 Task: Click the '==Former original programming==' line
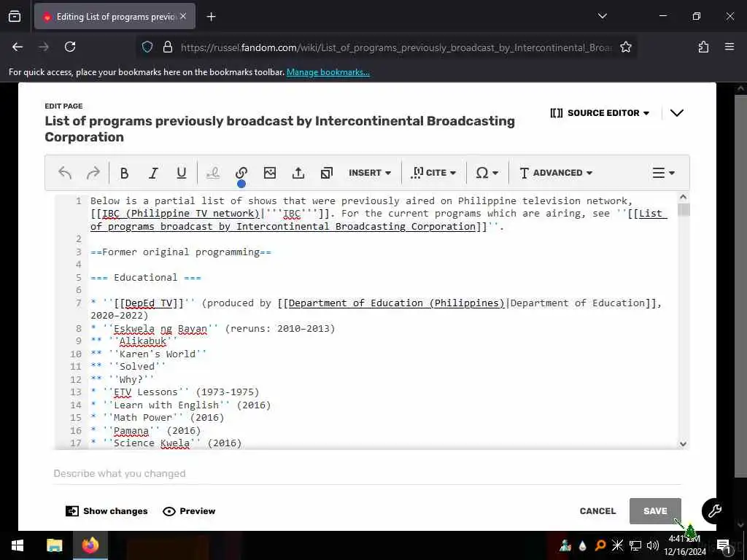pos(181,252)
